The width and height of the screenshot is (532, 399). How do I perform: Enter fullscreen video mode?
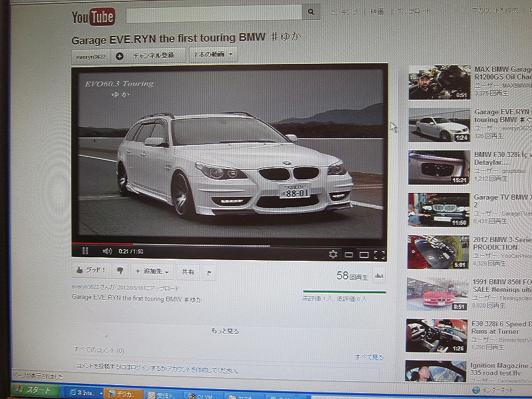pos(379,255)
